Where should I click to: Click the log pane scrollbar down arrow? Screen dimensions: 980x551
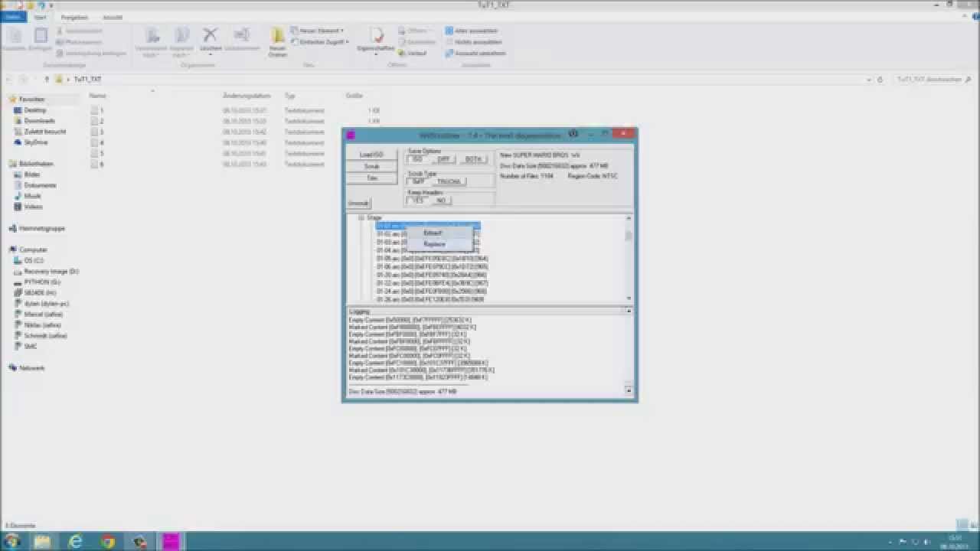click(629, 391)
